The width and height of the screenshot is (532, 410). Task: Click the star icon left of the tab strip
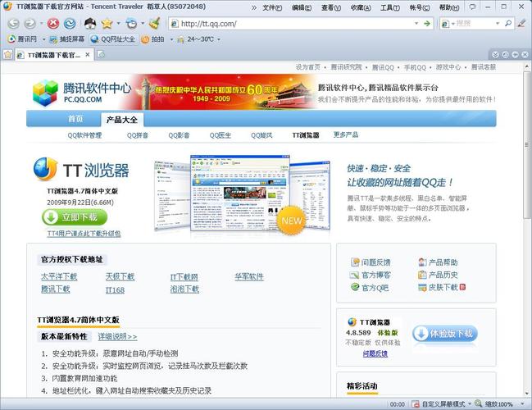[x=7, y=54]
